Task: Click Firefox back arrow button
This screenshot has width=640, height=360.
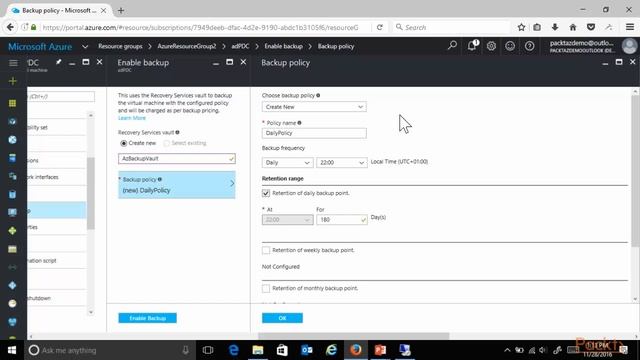Action: 10,27
